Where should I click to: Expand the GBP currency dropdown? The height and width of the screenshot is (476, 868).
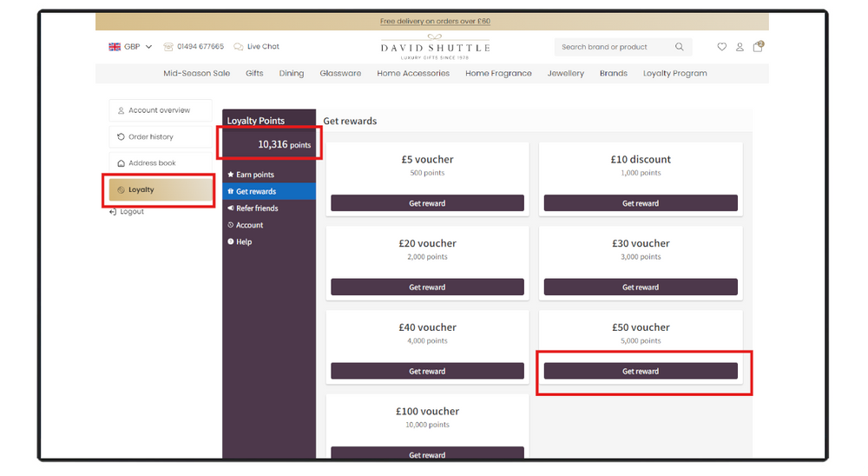(131, 47)
